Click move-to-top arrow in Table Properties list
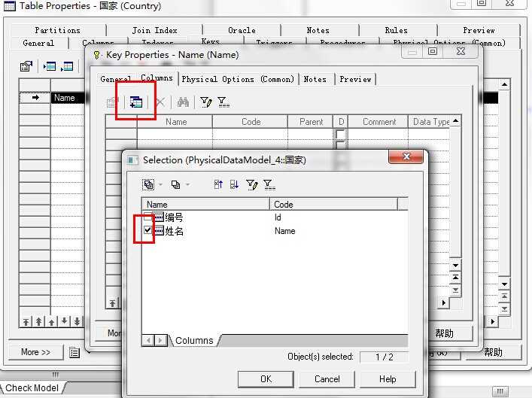Screen dimensions: 532x398 (x=26, y=321)
